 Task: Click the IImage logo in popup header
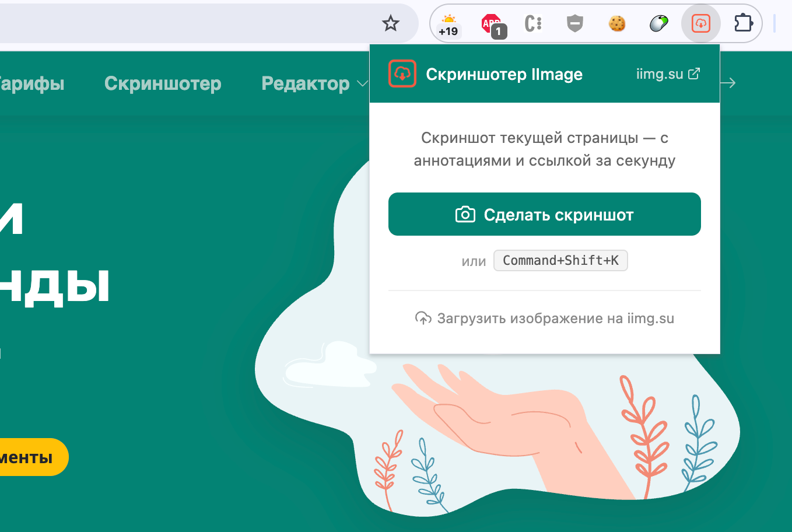pos(402,73)
